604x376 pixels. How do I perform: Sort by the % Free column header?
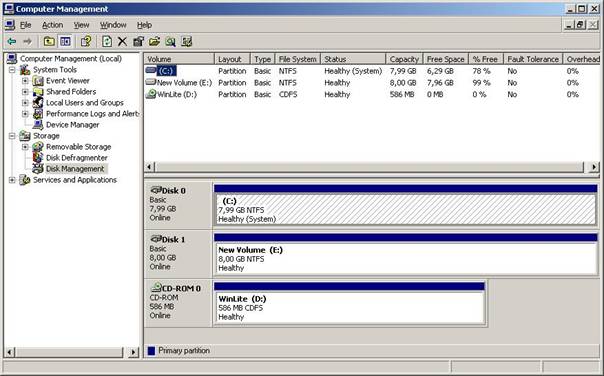[x=486, y=59]
